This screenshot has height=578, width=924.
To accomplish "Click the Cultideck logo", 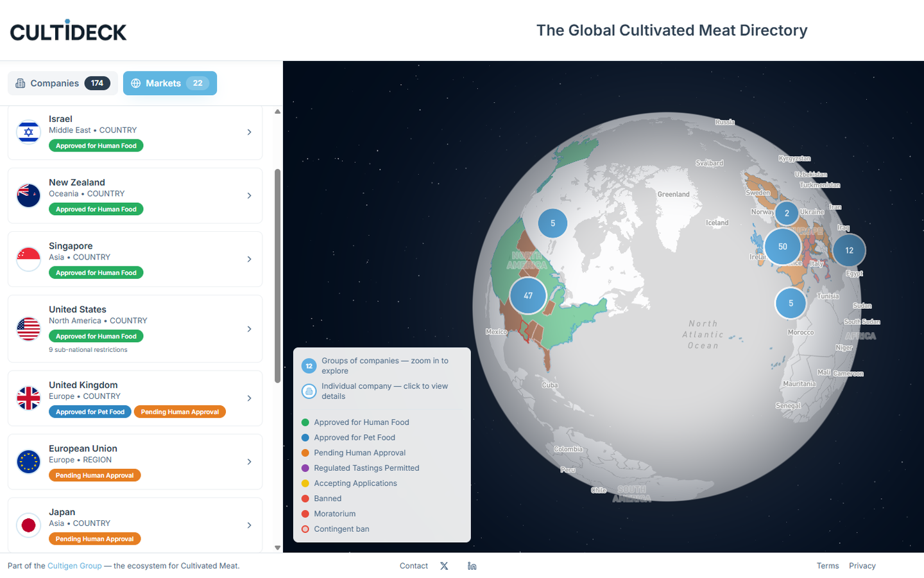I will click(68, 30).
